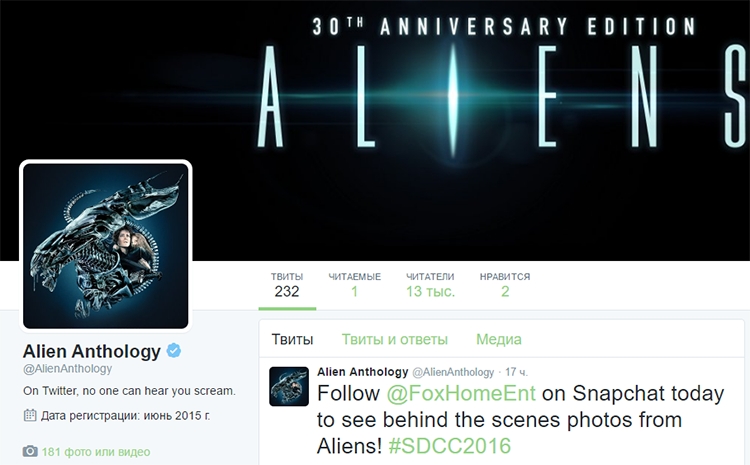Screen dimensions: 750x465
Task: Click the #SDCC2016 hashtag
Action: tap(450, 446)
